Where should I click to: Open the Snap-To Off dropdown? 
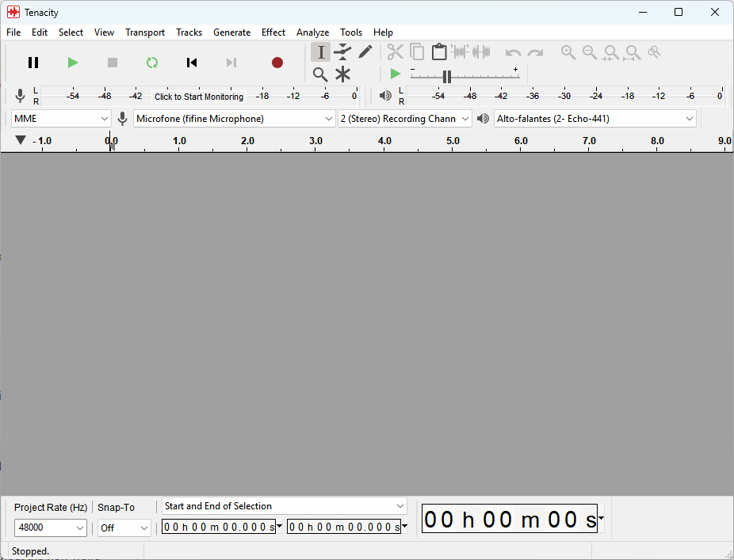[124, 528]
